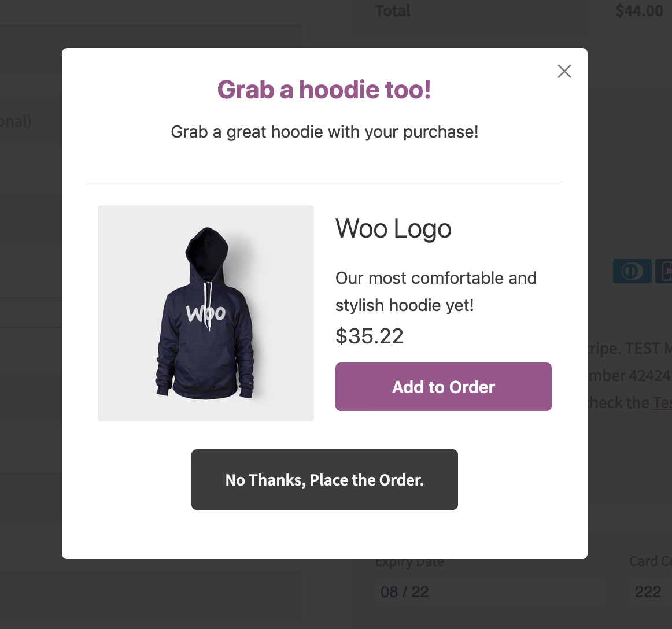Click the Expiry Date field showing 08/22
This screenshot has width=672, height=629.
point(491,591)
